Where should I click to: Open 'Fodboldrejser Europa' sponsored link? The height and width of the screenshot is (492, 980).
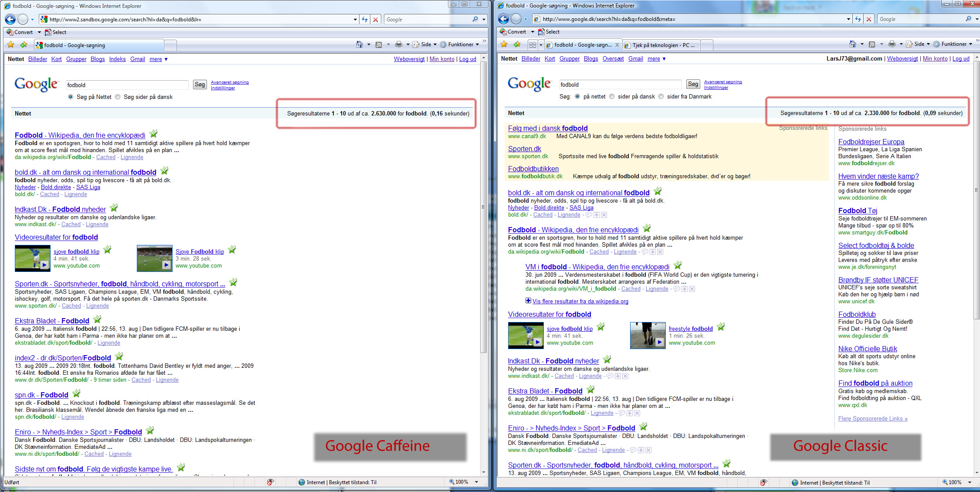871,142
